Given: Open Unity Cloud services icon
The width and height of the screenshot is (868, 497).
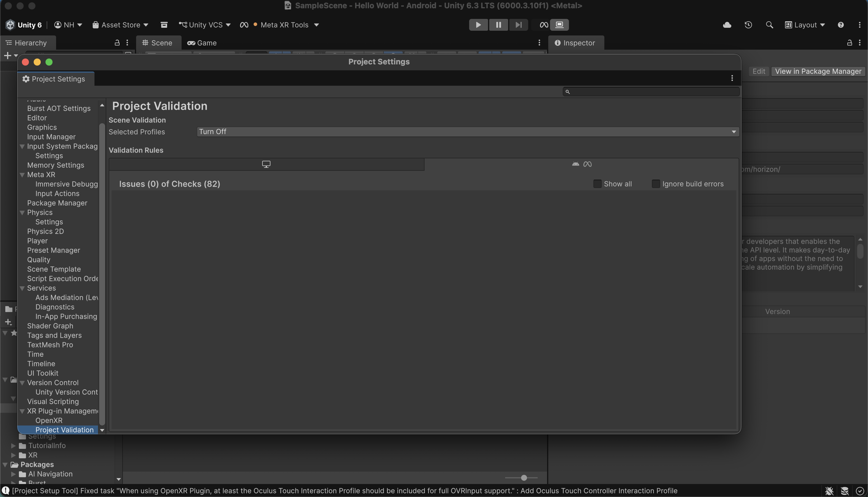Looking at the screenshot, I should 727,25.
